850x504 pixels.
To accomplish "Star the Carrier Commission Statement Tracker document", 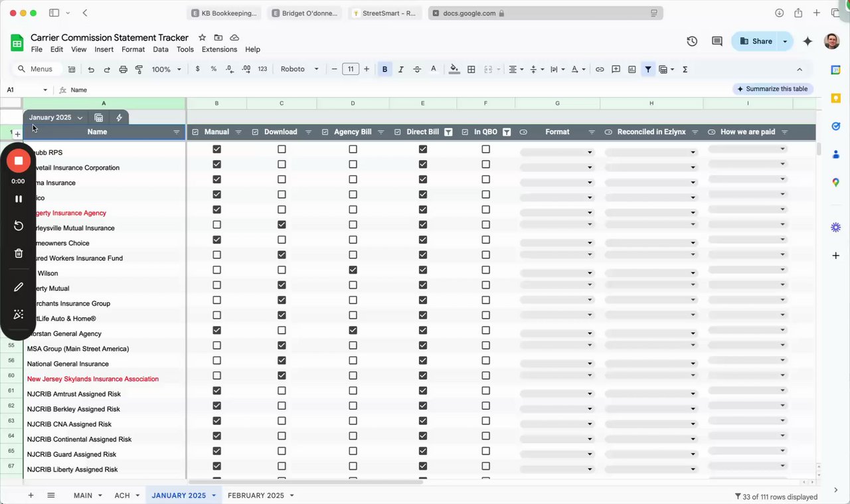I will (202, 38).
